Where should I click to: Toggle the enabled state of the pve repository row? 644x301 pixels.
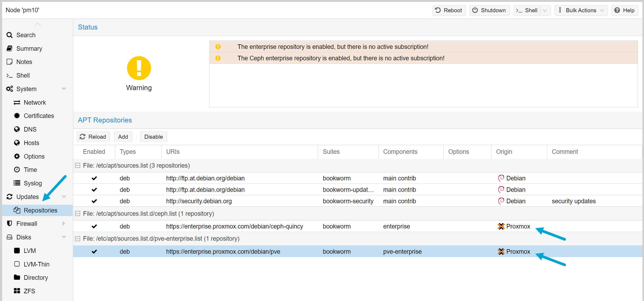pyautogui.click(x=94, y=251)
